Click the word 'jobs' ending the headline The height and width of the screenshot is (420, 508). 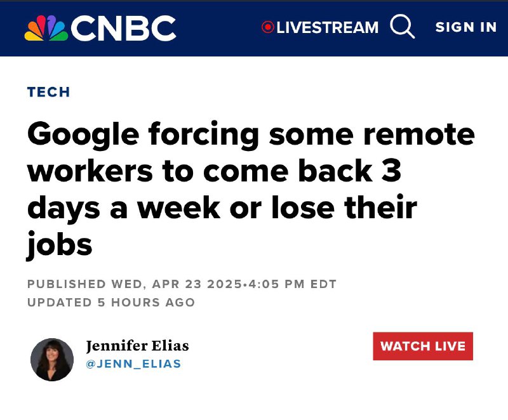[x=60, y=244]
